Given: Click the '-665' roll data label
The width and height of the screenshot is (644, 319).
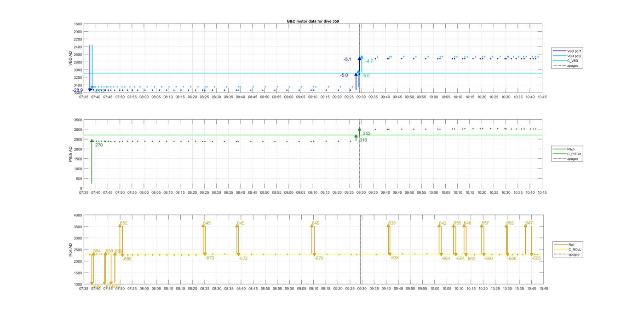Looking at the screenshot, I should [536, 259].
